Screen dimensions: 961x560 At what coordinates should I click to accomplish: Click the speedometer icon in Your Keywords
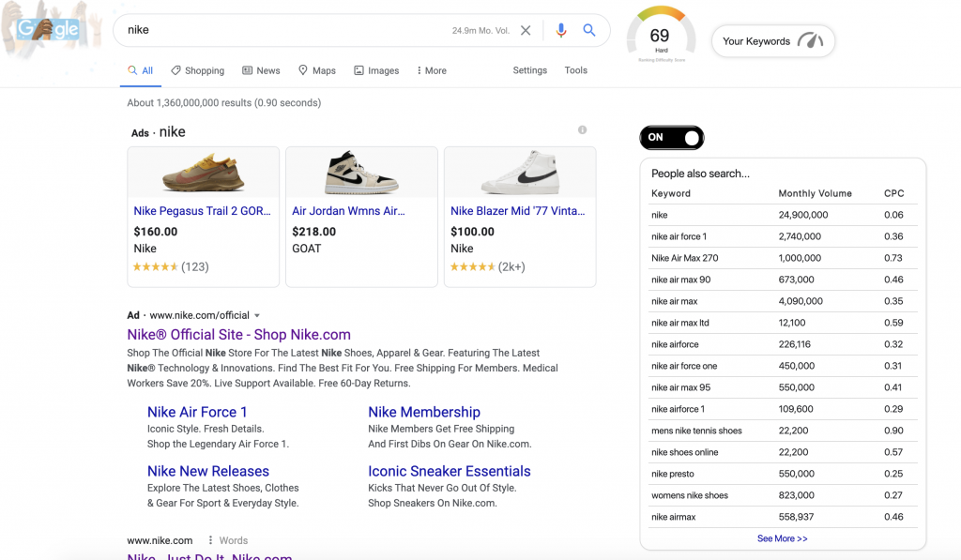click(x=810, y=41)
